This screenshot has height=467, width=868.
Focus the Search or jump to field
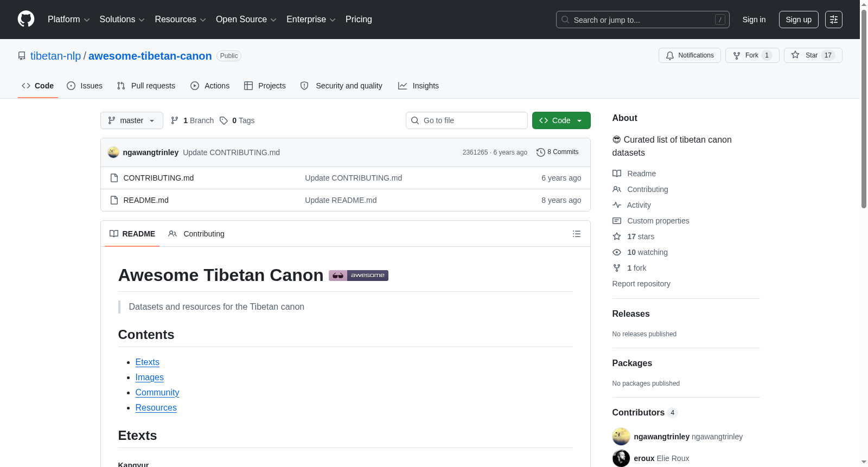[642, 20]
